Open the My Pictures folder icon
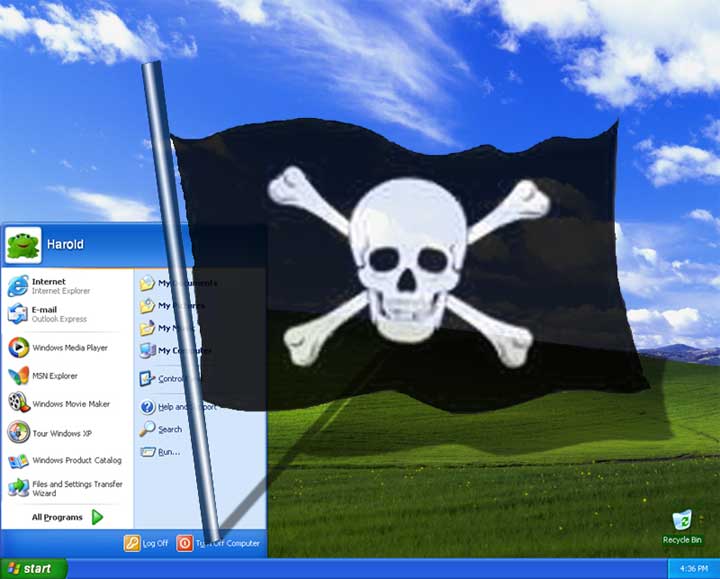 click(147, 305)
